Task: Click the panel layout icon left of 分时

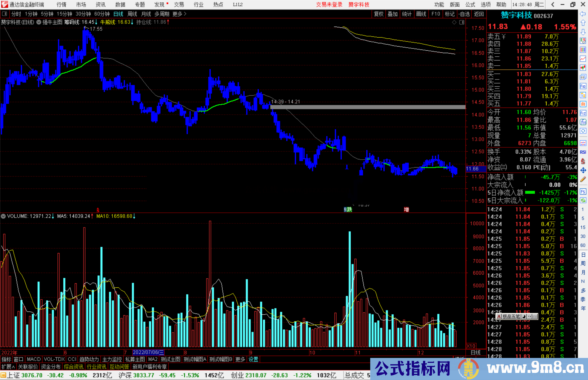Action: [5, 14]
